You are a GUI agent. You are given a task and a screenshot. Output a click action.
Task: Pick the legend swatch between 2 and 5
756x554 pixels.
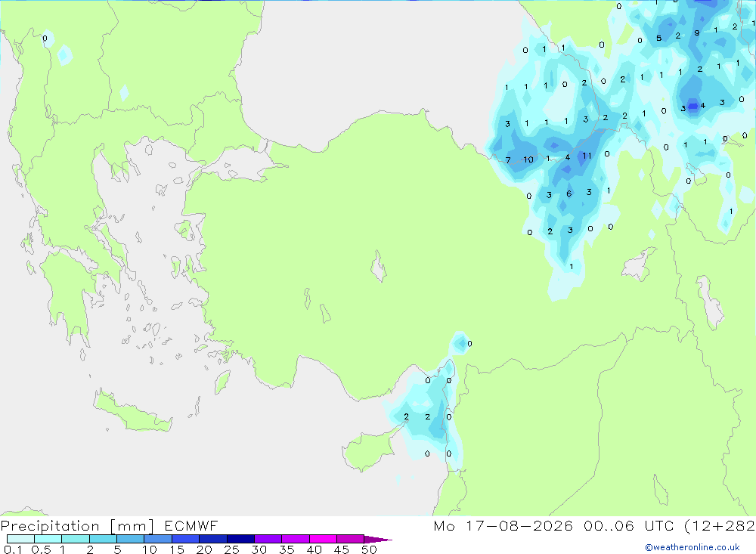[103, 539]
